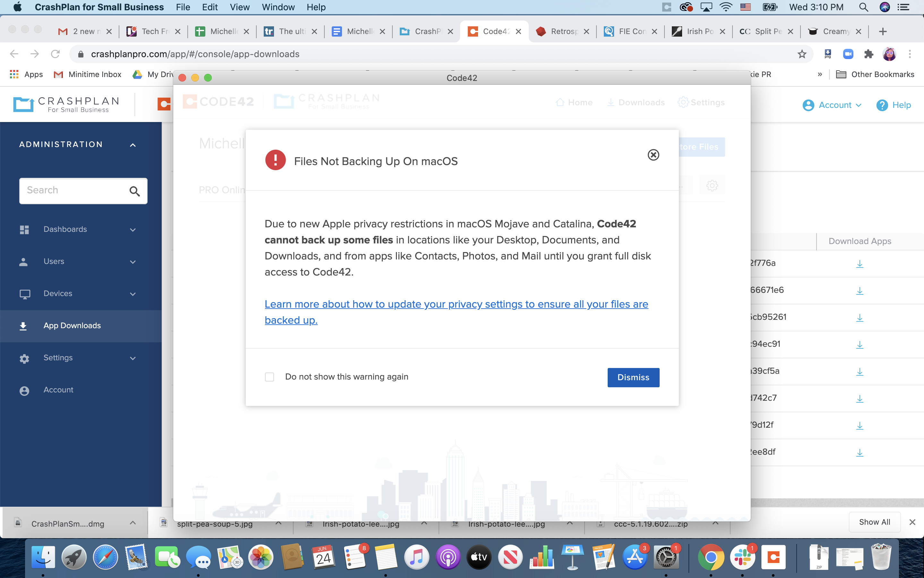The width and height of the screenshot is (924, 578).
Task: Expand the Settings sidebar menu
Action: [133, 358]
